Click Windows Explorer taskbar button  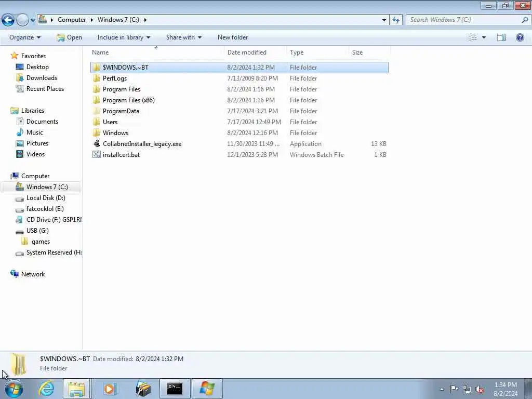pos(76,389)
